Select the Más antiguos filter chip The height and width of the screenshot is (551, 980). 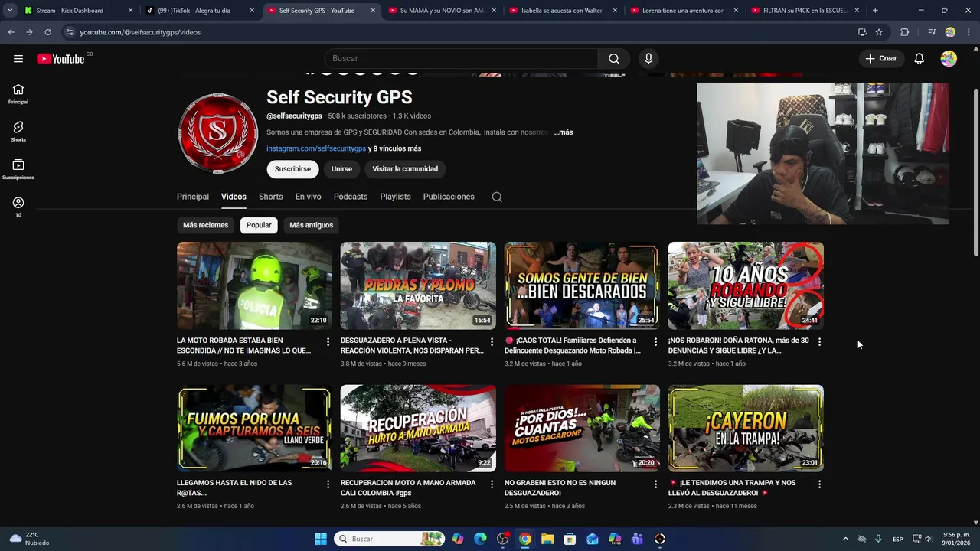pos(311,225)
